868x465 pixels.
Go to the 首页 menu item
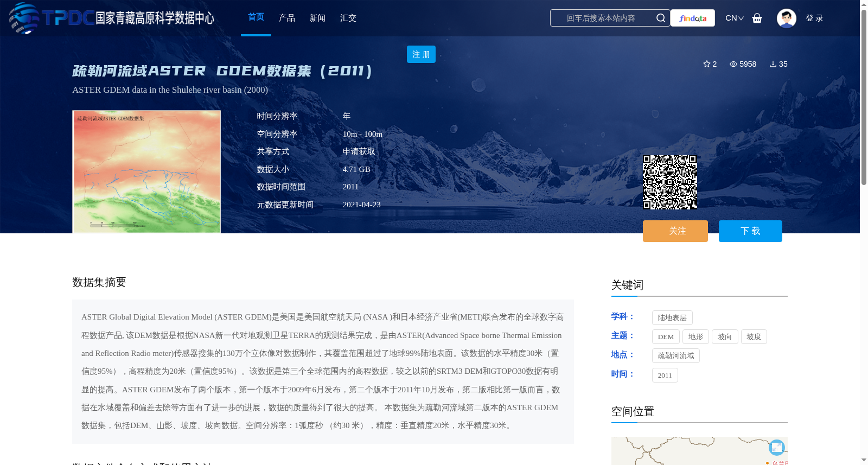click(256, 17)
